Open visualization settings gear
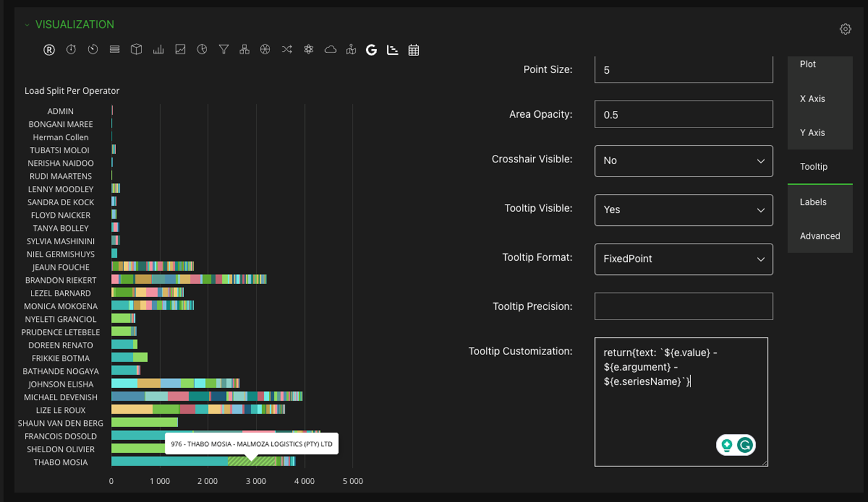Viewport: 868px width, 502px height. pos(845,29)
